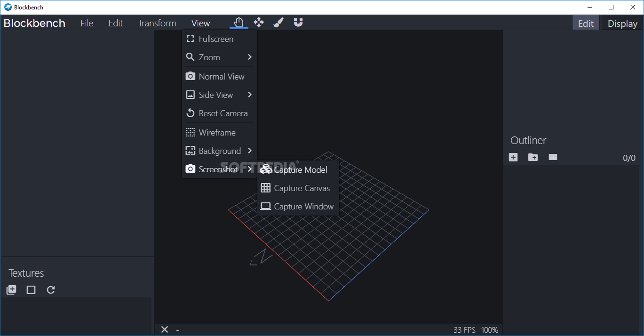The image size is (644, 336).
Task: Select the four-arrow move tool
Action: (x=259, y=22)
